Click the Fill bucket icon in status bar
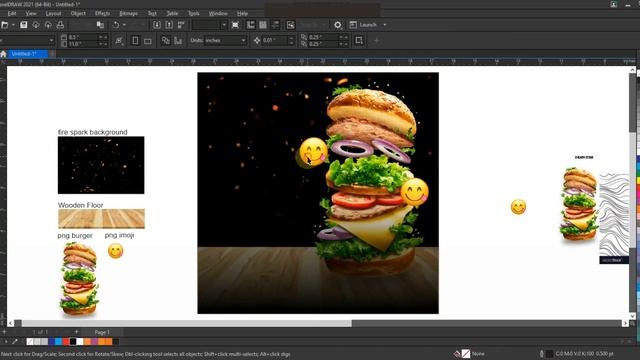Screen dimensions: 640x360 pos(457,354)
